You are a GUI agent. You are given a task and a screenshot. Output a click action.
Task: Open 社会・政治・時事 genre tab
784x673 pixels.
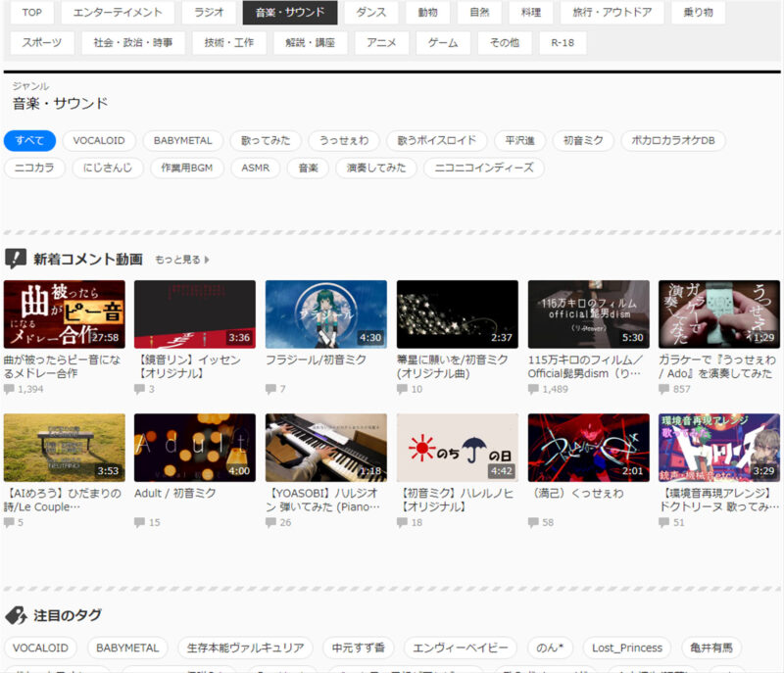[133, 43]
